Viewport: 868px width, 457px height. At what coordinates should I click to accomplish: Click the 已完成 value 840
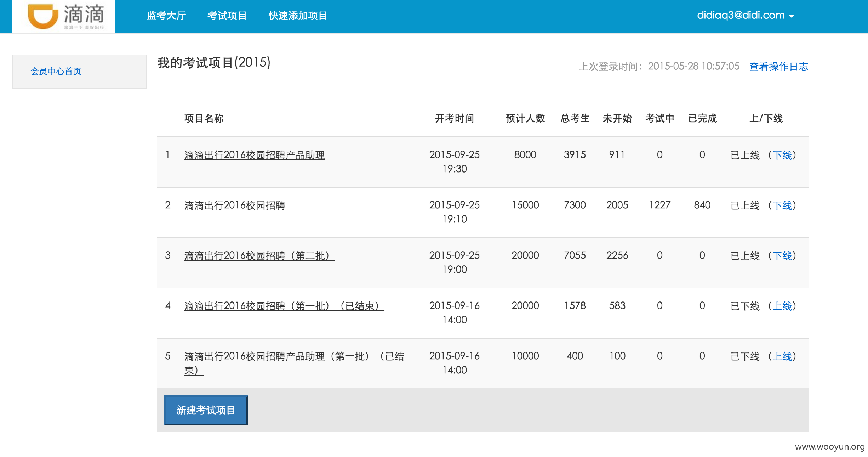pyautogui.click(x=702, y=205)
